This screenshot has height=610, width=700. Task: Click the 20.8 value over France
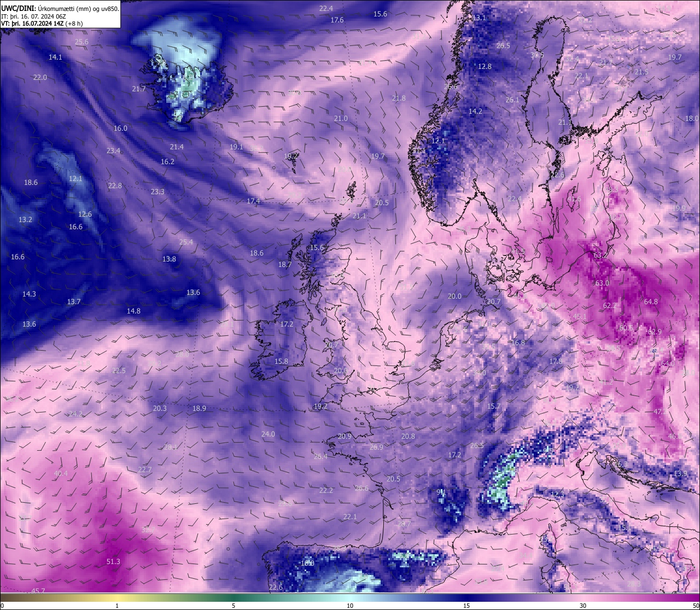408,436
